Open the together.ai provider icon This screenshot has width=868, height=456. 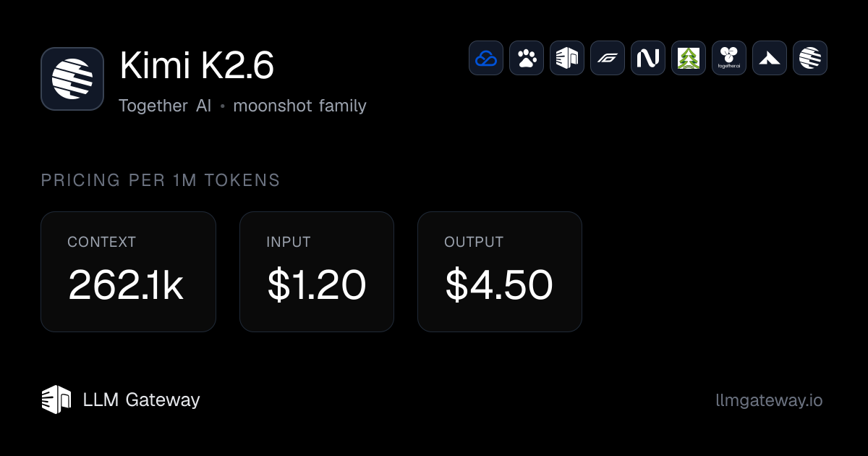coord(729,58)
